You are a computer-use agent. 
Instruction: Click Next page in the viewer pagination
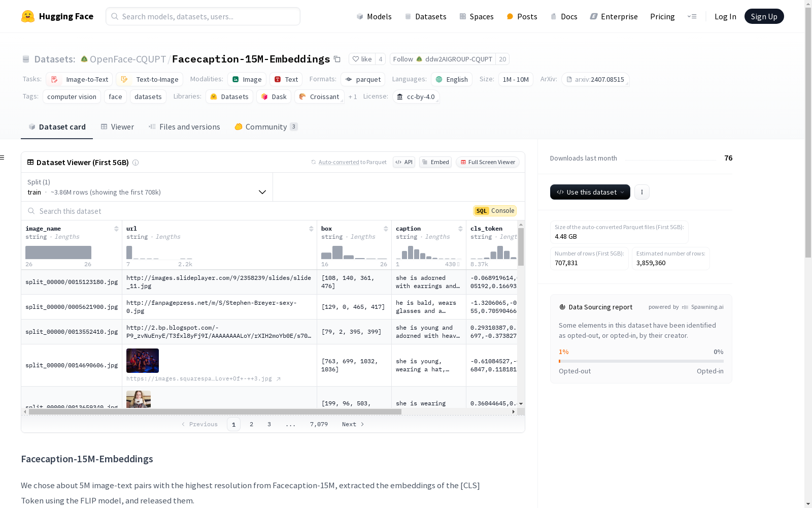[x=353, y=424]
